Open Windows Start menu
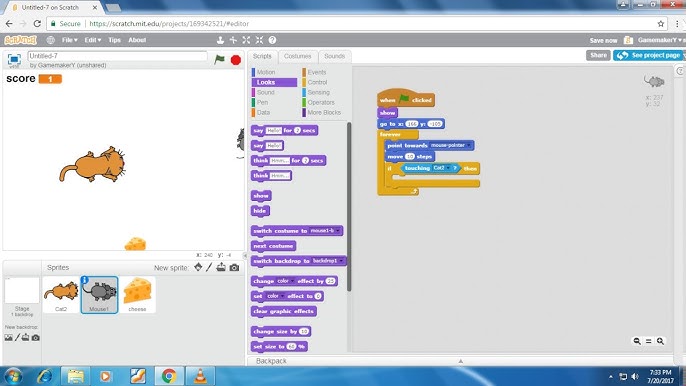This screenshot has height=386, width=686. (x=13, y=376)
